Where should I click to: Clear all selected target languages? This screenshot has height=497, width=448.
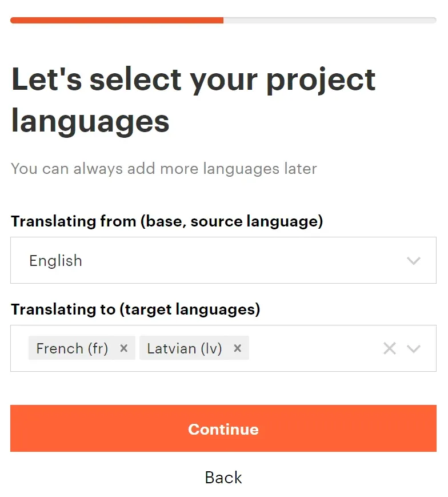[390, 348]
